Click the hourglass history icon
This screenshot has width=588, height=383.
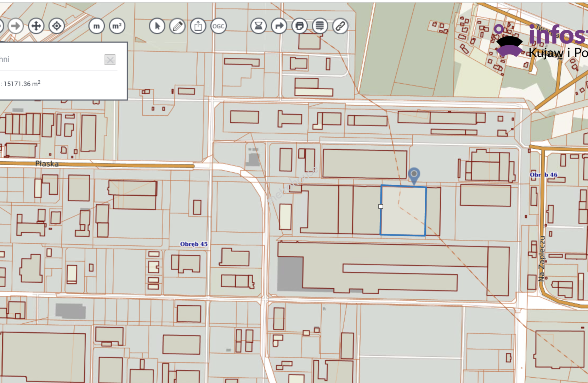[x=259, y=26]
